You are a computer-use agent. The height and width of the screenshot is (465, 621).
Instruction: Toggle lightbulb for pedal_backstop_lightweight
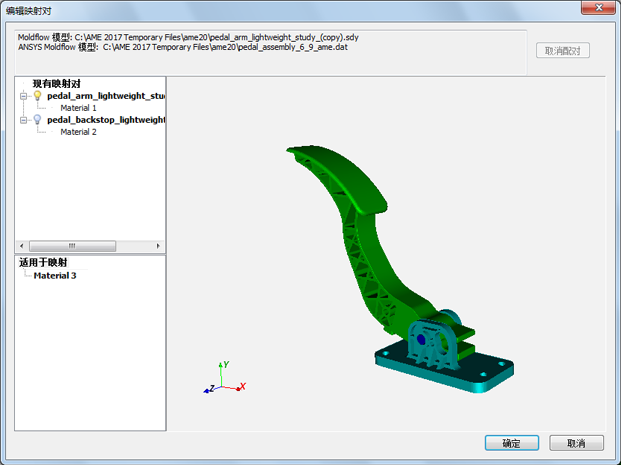37,120
